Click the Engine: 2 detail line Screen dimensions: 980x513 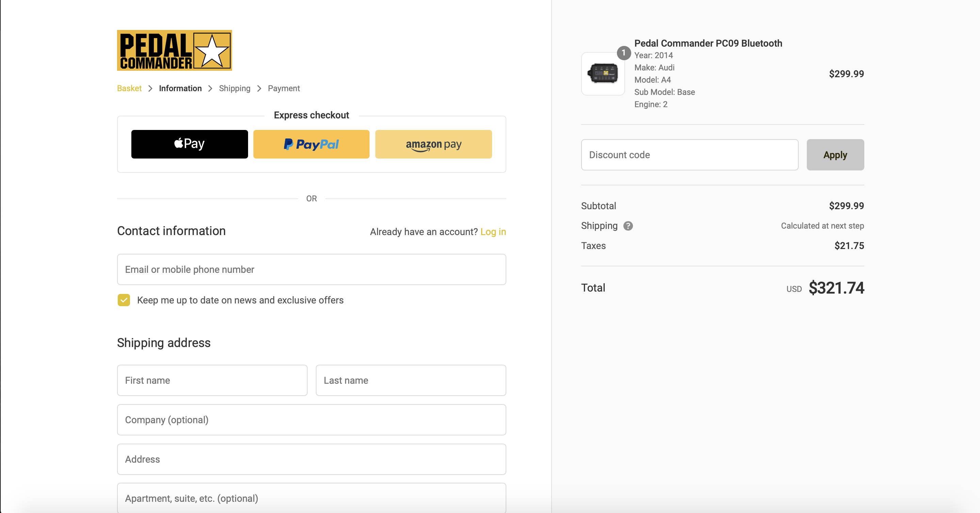tap(651, 104)
